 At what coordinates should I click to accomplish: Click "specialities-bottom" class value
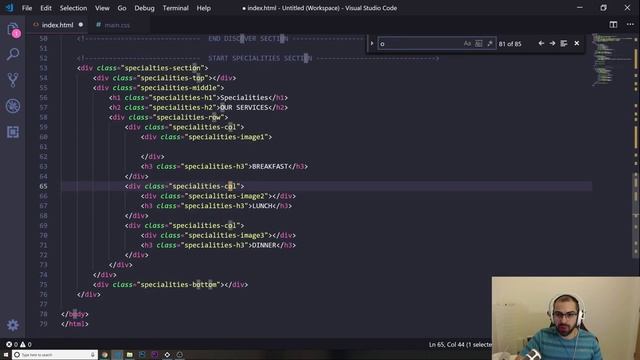pos(178,284)
